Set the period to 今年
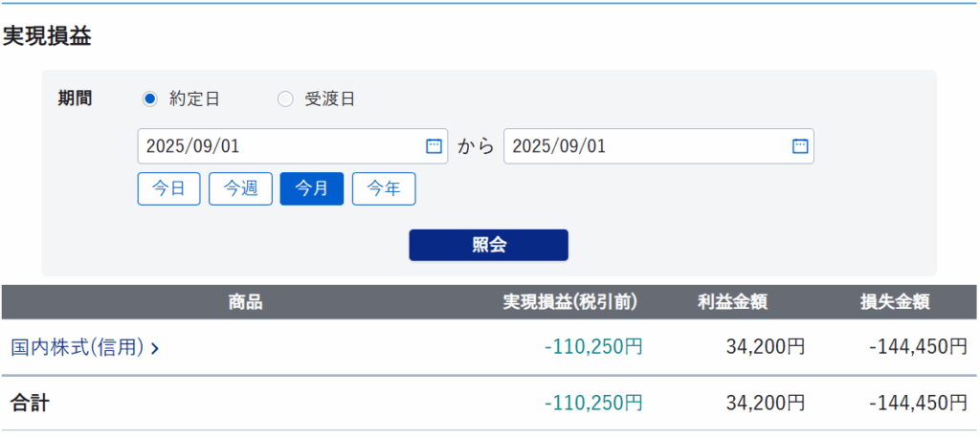 [x=384, y=188]
